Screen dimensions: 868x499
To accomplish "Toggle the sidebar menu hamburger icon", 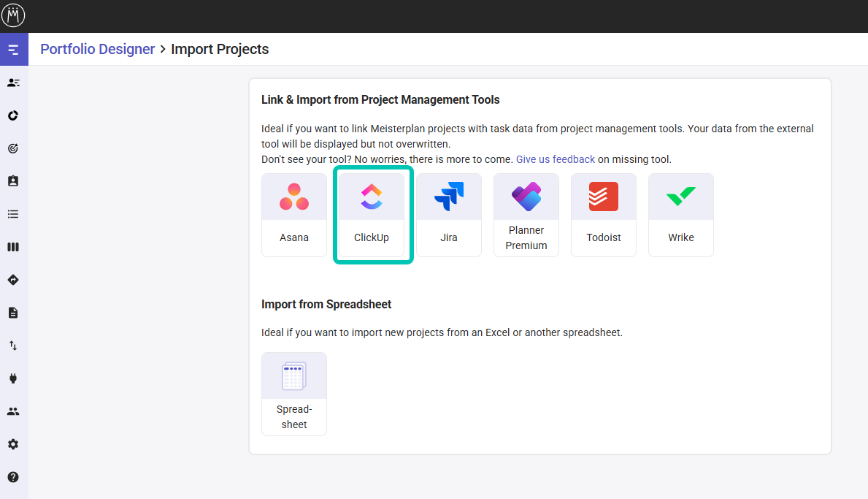I will pyautogui.click(x=13, y=50).
